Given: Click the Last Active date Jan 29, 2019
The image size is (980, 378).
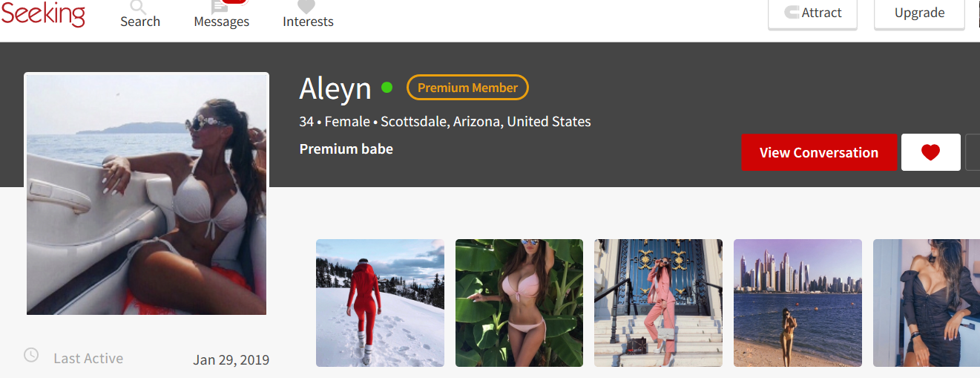Looking at the screenshot, I should point(231,360).
